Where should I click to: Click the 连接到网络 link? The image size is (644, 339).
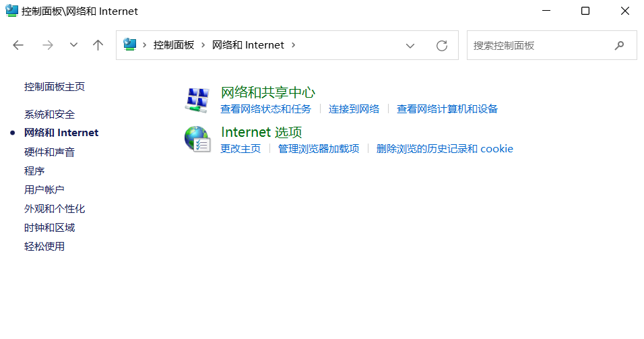click(354, 109)
